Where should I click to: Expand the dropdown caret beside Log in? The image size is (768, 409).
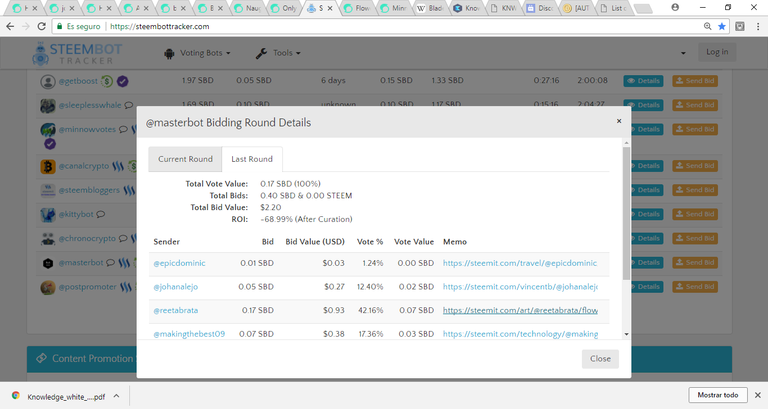pyautogui.click(x=683, y=53)
